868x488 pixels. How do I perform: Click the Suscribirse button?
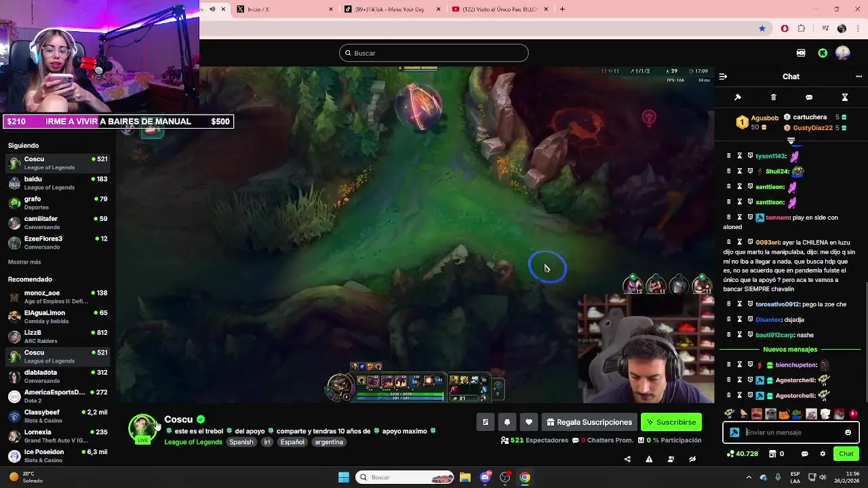pos(671,422)
